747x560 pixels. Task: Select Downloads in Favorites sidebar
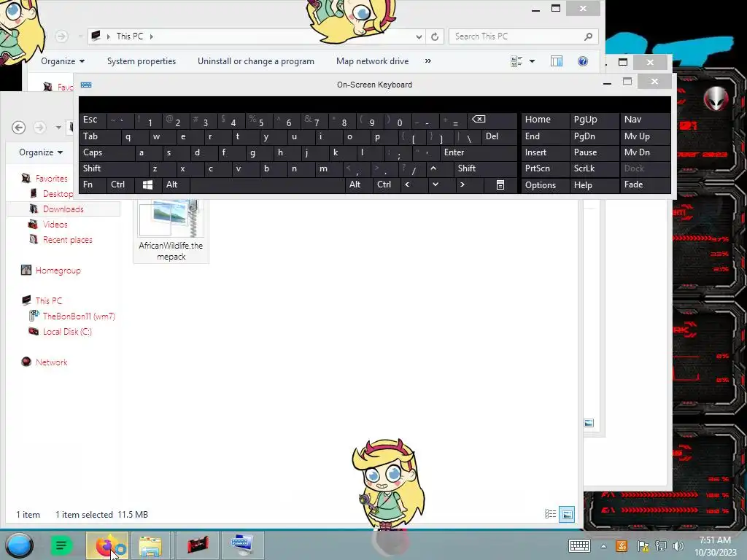pos(63,209)
